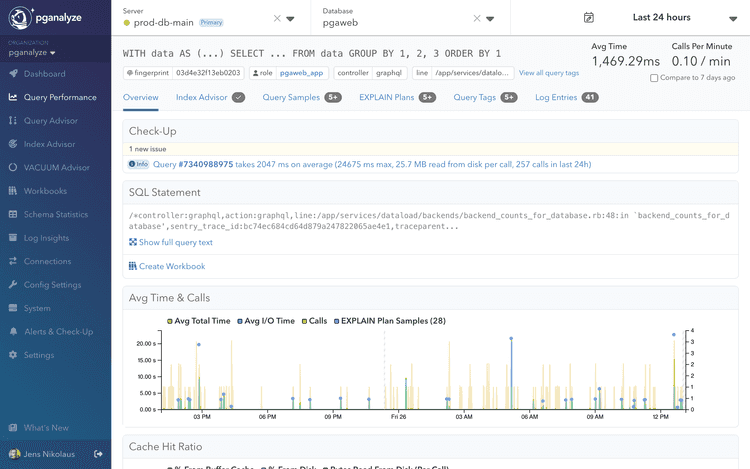Click the VACUUM Advisor sidebar icon
The image size is (750, 469).
click(x=13, y=168)
